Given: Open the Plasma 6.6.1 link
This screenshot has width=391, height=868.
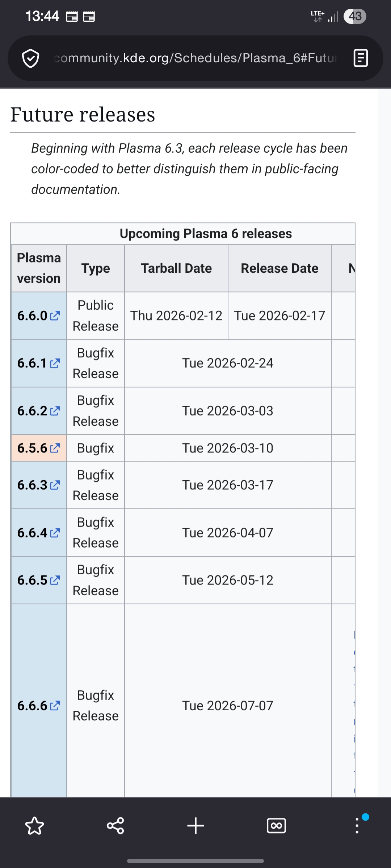Looking at the screenshot, I should click(x=38, y=363).
